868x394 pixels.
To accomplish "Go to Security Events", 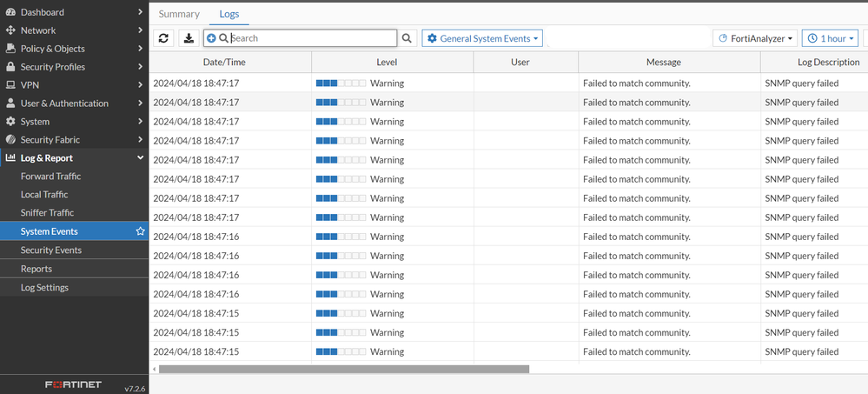I will (51, 250).
